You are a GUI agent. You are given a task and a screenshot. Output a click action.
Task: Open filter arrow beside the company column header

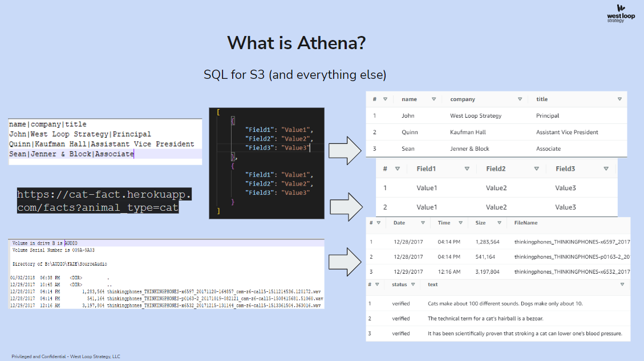click(520, 99)
